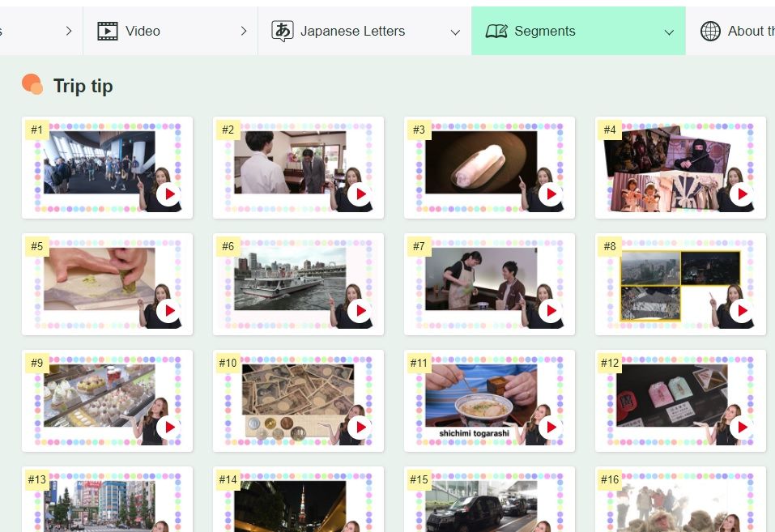
Task: Play Trip tip video #11
Action: coord(551,428)
